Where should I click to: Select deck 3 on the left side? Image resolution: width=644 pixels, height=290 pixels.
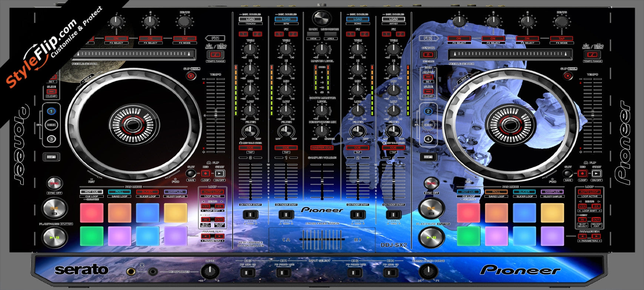[51, 139]
